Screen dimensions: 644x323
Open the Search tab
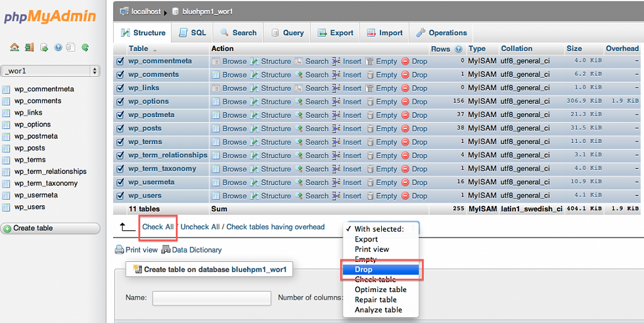(239, 33)
